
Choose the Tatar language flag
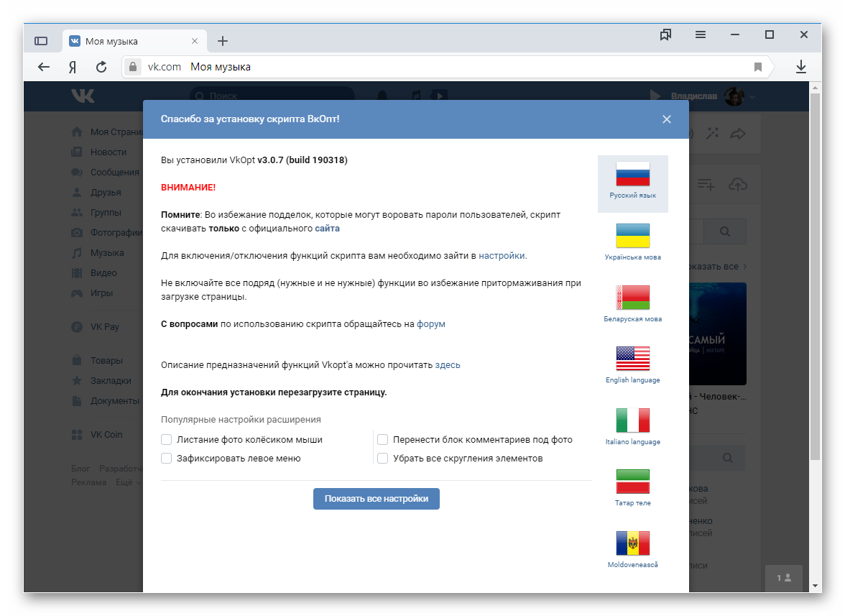[632, 482]
